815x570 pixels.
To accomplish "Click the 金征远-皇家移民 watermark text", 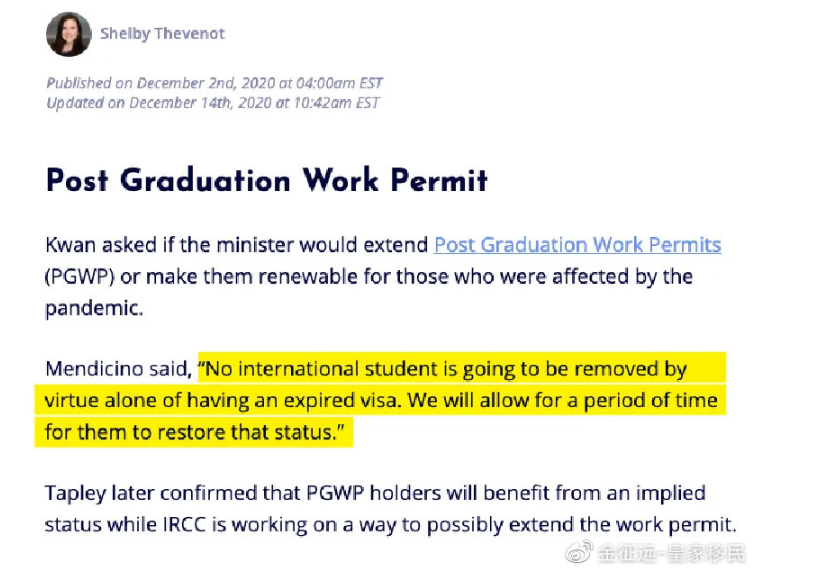I will coord(671,553).
